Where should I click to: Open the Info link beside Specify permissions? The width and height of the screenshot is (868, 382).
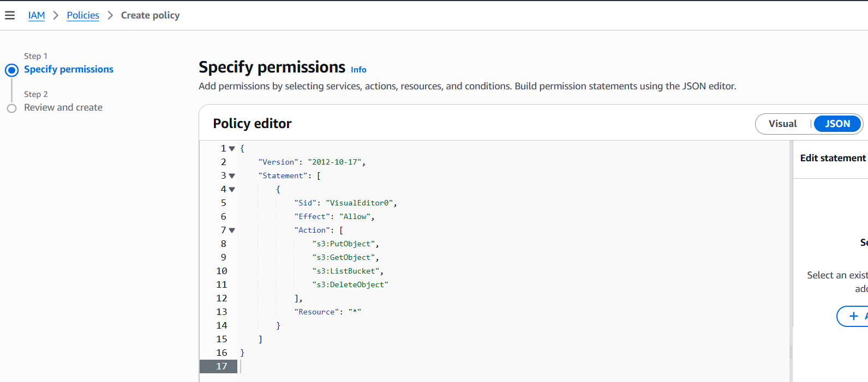358,70
